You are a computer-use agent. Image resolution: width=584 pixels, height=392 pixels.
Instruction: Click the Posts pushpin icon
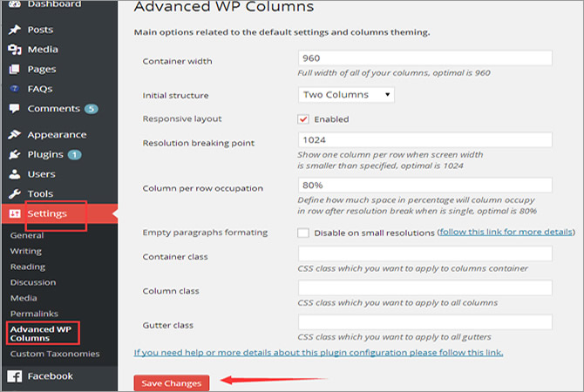pos(15,30)
